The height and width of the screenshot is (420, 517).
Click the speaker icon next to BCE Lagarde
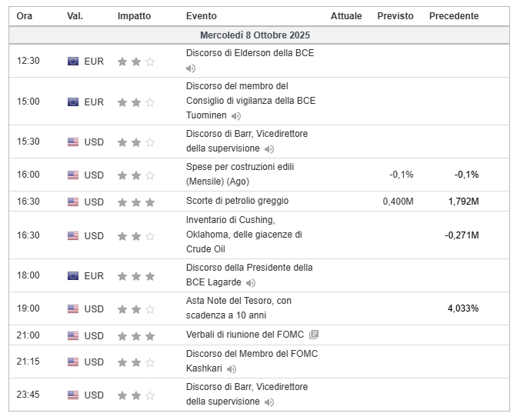(251, 283)
